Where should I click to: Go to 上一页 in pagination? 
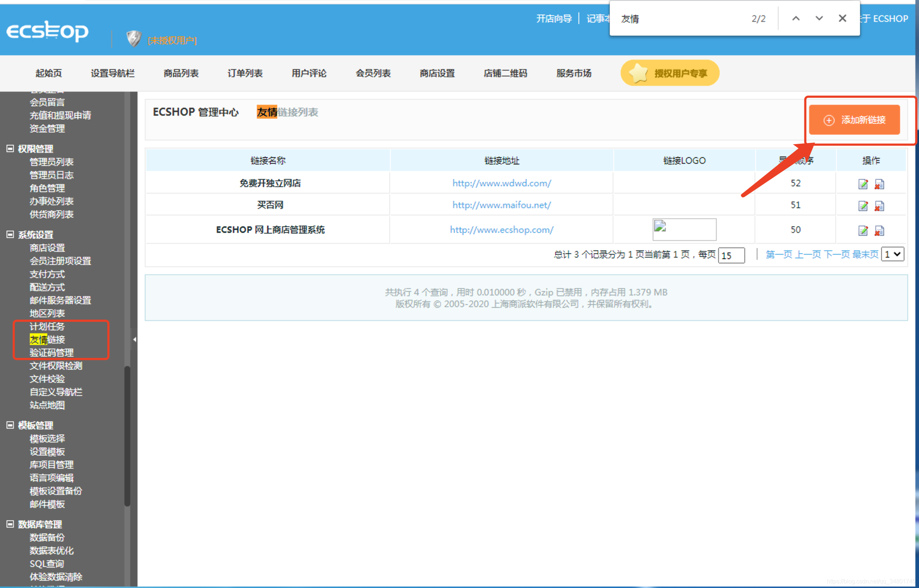click(808, 254)
